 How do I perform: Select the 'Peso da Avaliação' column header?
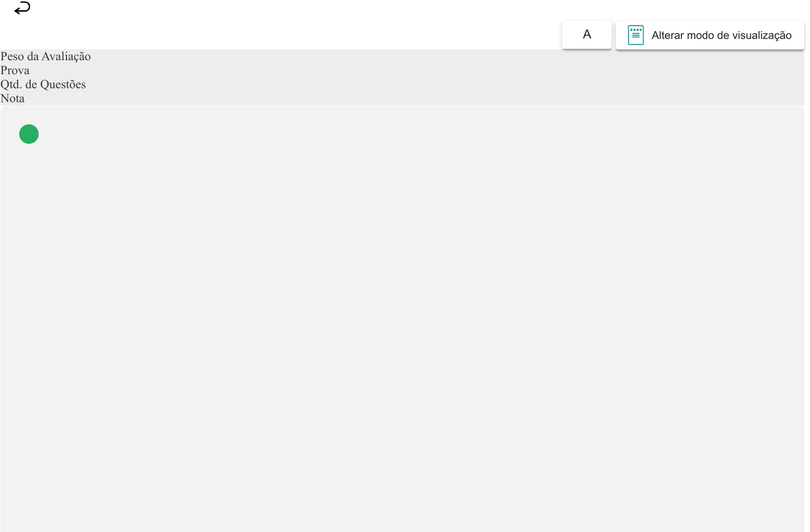coord(46,57)
